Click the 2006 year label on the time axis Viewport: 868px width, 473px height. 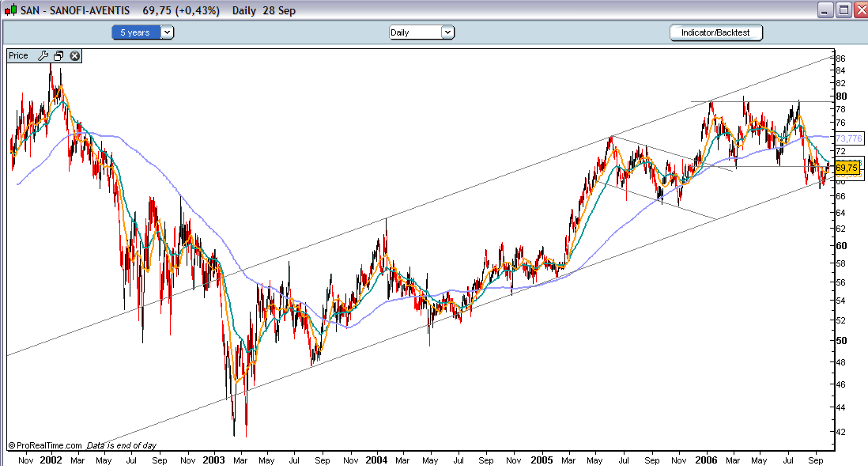[706, 460]
